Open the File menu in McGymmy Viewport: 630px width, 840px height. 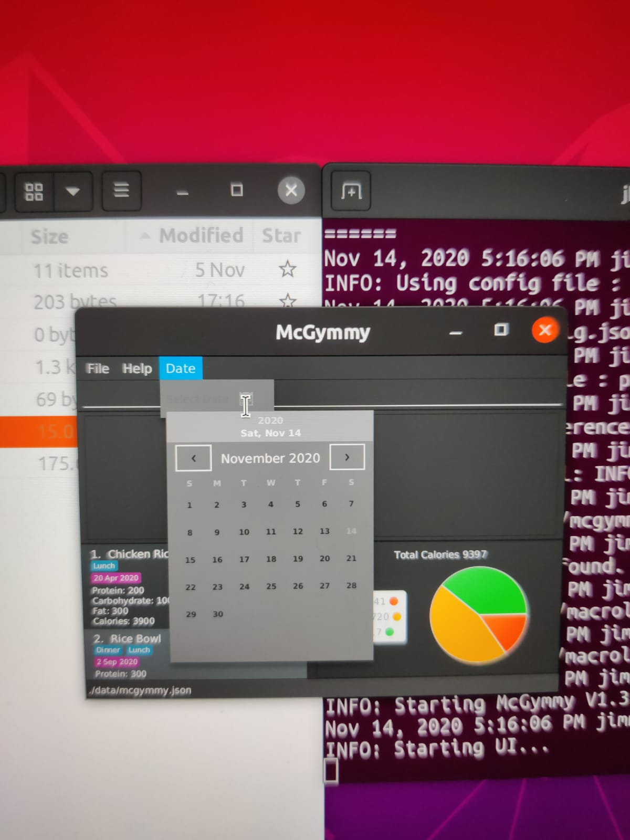(x=98, y=369)
